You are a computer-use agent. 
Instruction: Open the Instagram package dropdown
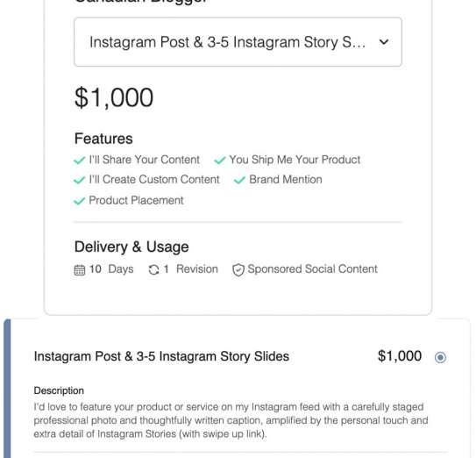pyautogui.click(x=238, y=42)
